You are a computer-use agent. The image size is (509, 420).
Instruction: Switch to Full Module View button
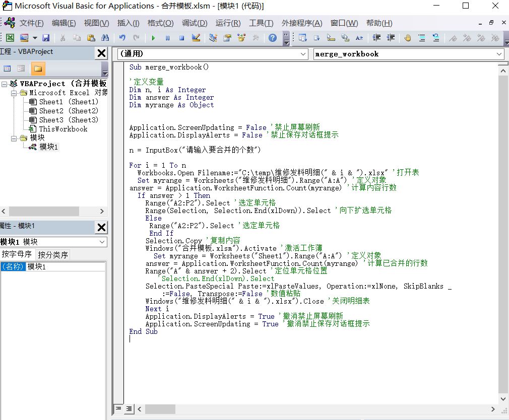[x=129, y=408]
